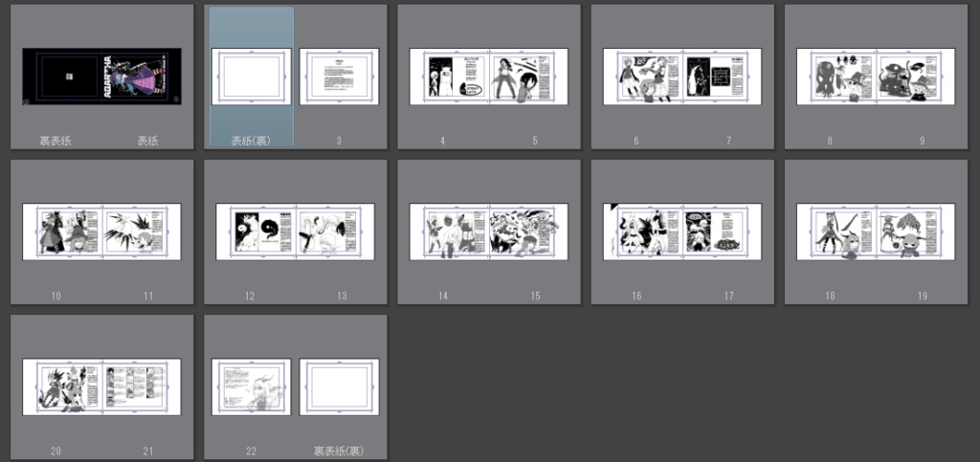Select page 9 thumbnail
The image size is (980, 462).
click(916, 77)
